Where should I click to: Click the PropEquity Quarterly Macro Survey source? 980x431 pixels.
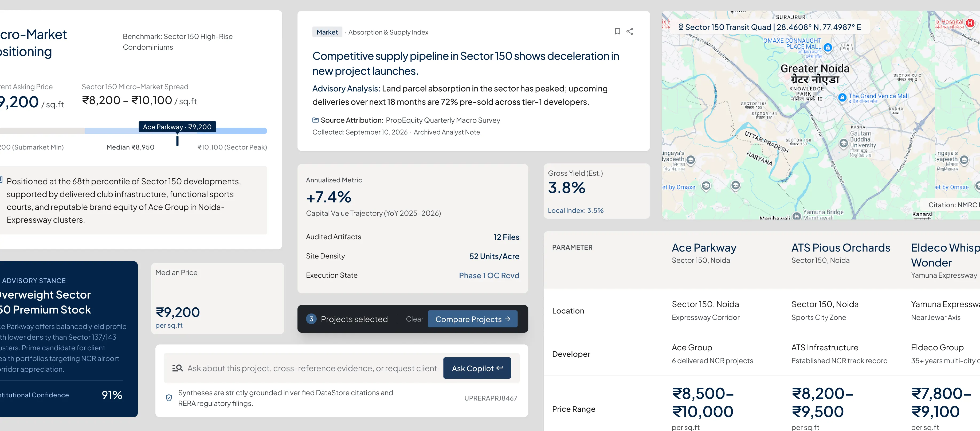point(443,120)
